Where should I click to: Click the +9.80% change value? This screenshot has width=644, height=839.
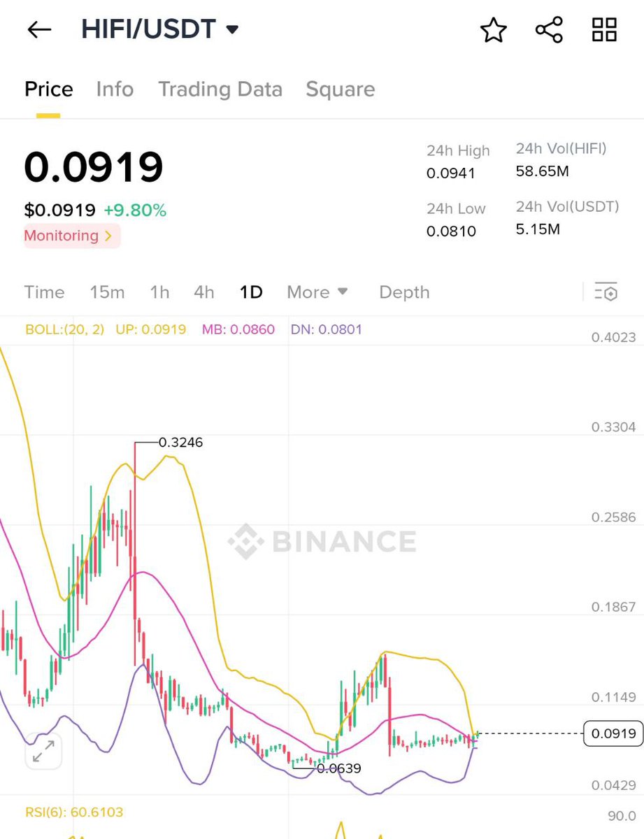pos(135,210)
